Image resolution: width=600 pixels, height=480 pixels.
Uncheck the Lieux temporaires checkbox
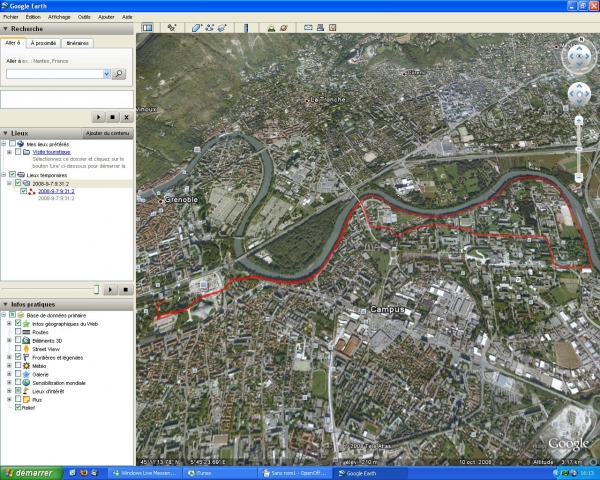coord(12,175)
